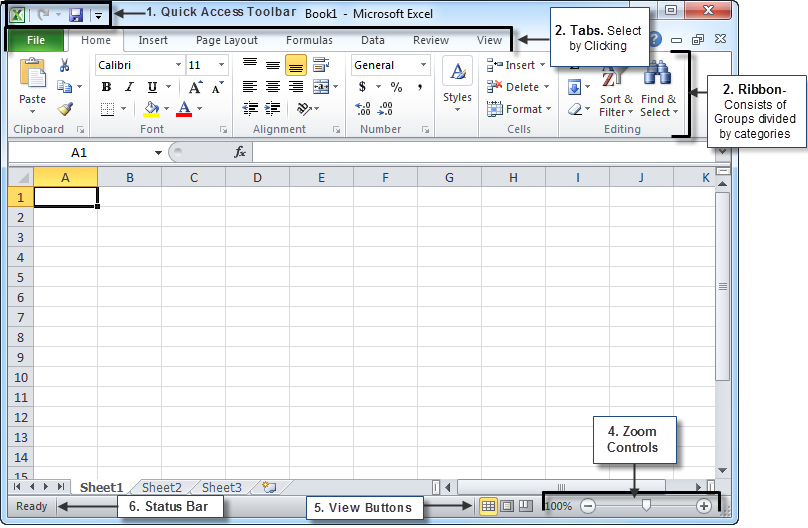Click Decrease Decimal icon
Viewport: 808px width, 528px height.
click(x=385, y=109)
